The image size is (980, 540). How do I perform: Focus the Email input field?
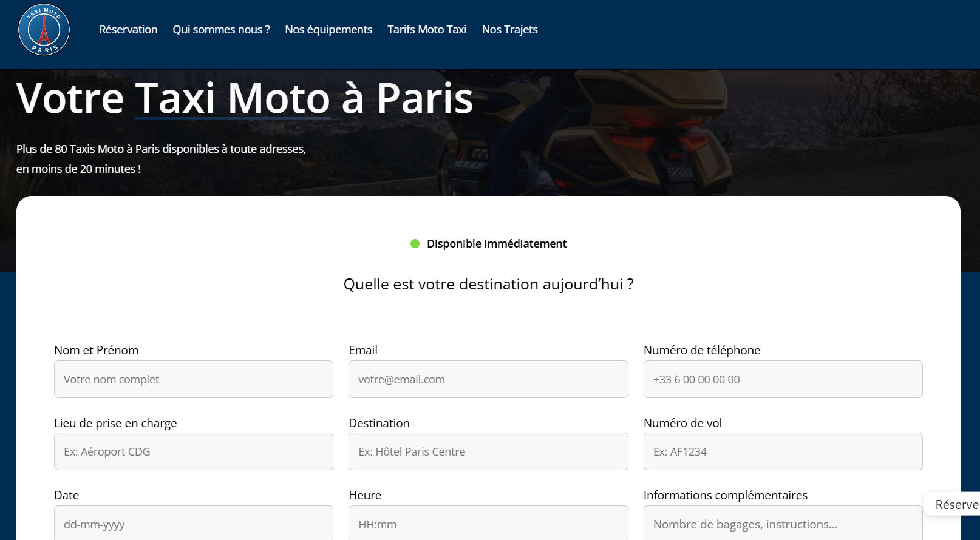[488, 379]
